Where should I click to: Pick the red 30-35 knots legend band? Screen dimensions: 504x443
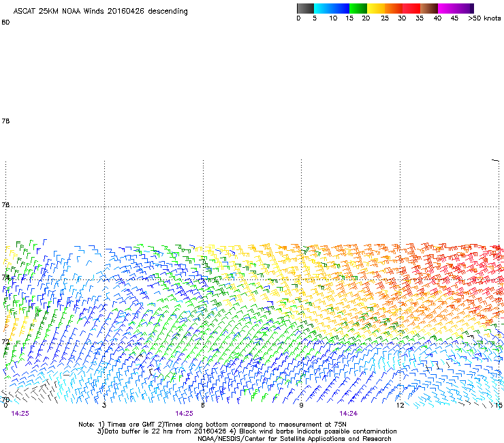411,8
